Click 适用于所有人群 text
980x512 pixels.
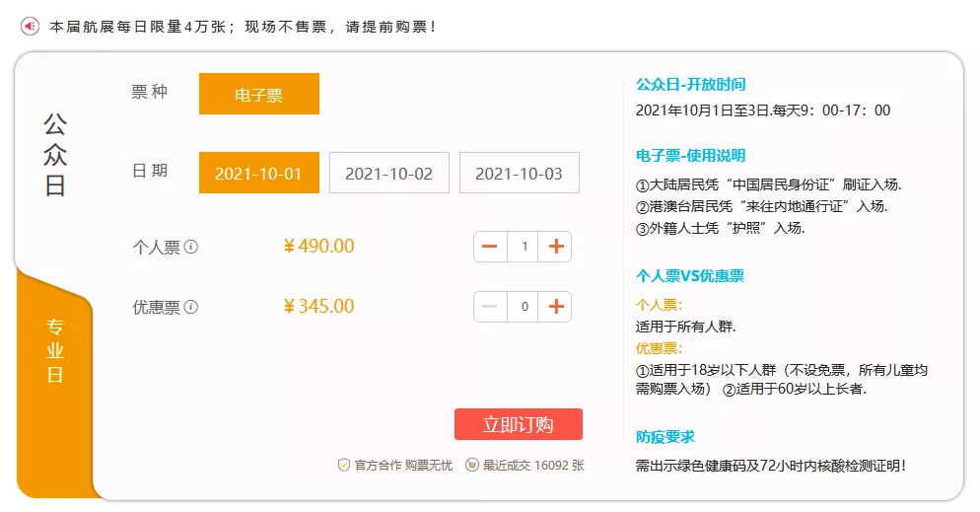point(685,327)
